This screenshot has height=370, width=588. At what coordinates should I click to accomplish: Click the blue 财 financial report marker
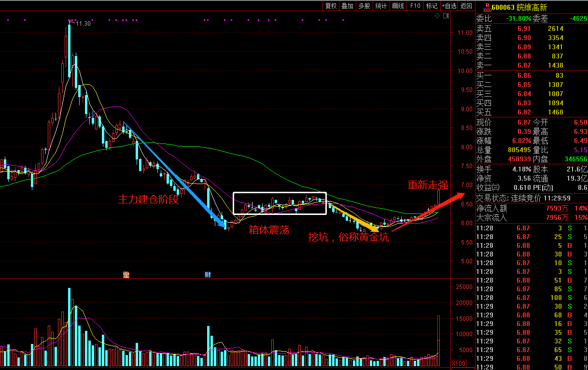[x=208, y=275]
